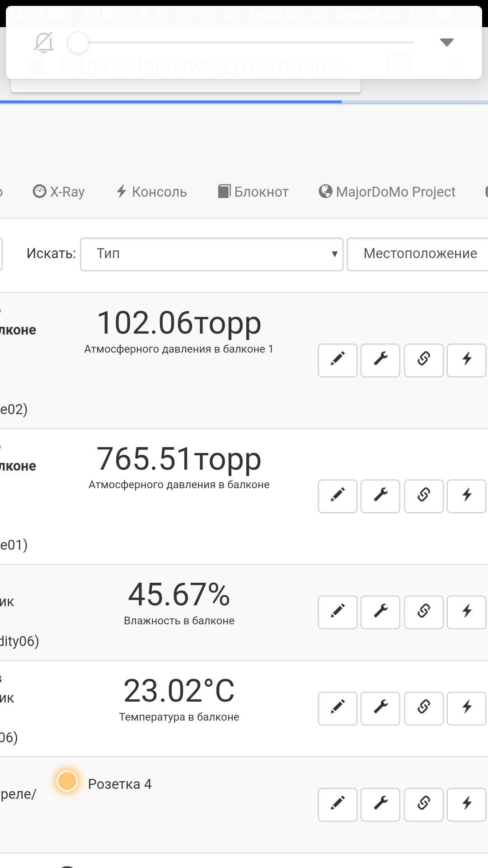488x868 pixels.
Task: Open the Консоль menu item
Action: pyautogui.click(x=152, y=192)
